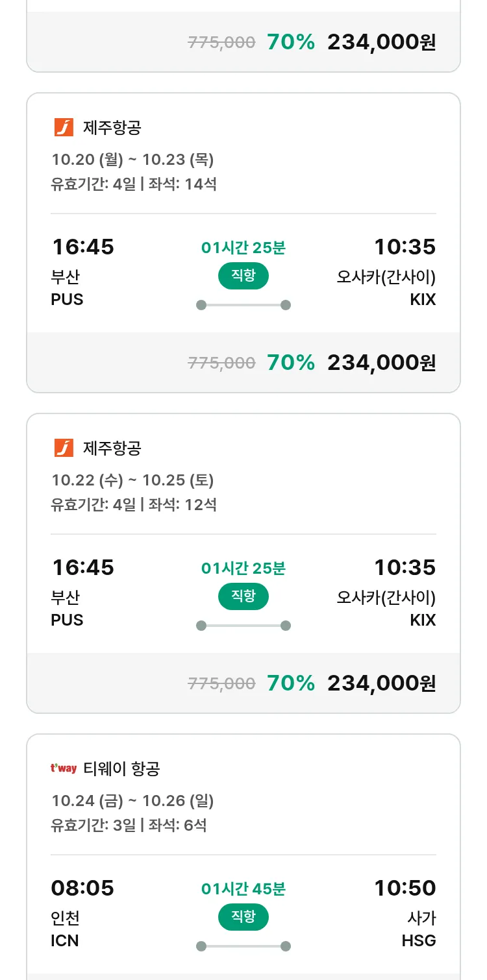Click the Jeju Air logo on the 10.20 flight
This screenshot has width=487, height=980.
64,127
